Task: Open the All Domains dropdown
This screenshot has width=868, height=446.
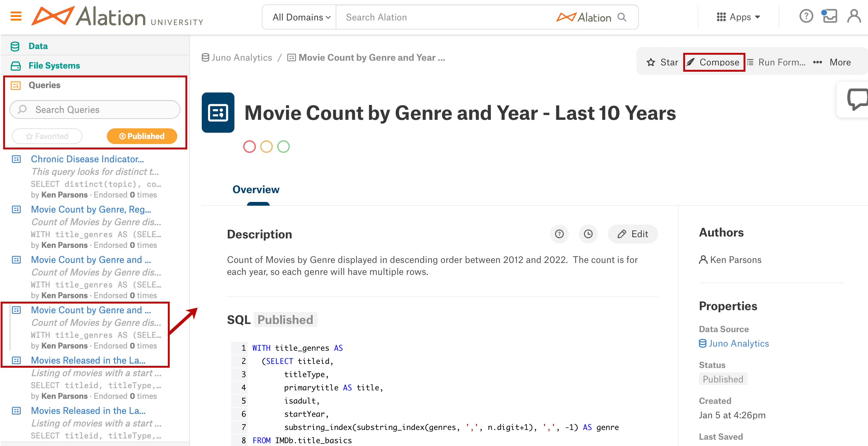Action: [x=301, y=17]
